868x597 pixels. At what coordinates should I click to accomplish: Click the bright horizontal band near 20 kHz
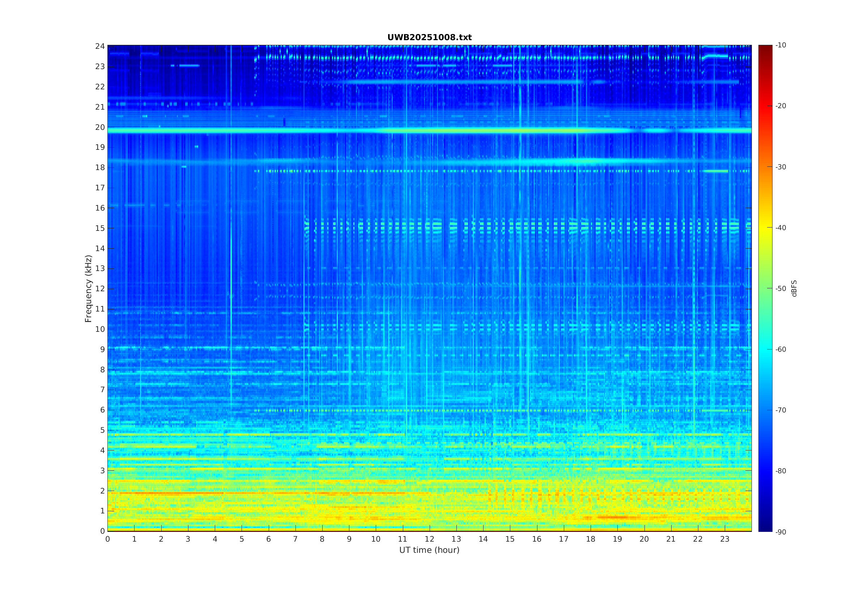point(429,131)
